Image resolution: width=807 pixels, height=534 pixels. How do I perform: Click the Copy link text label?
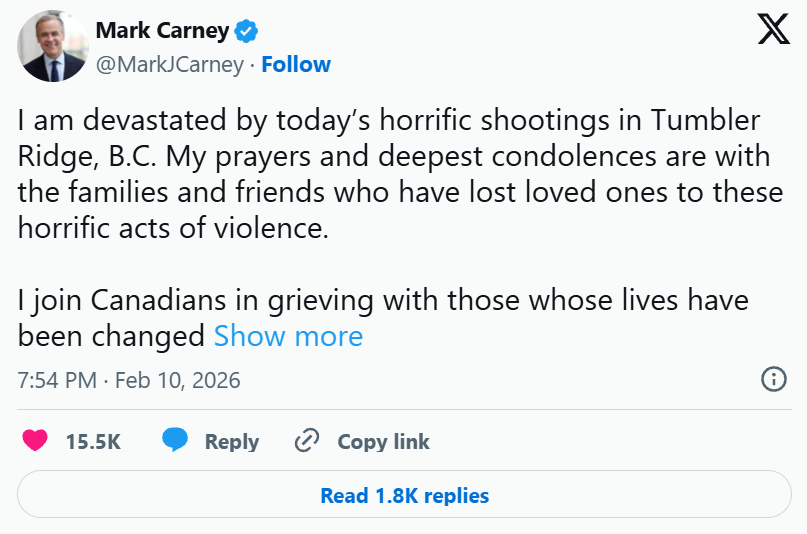click(383, 442)
